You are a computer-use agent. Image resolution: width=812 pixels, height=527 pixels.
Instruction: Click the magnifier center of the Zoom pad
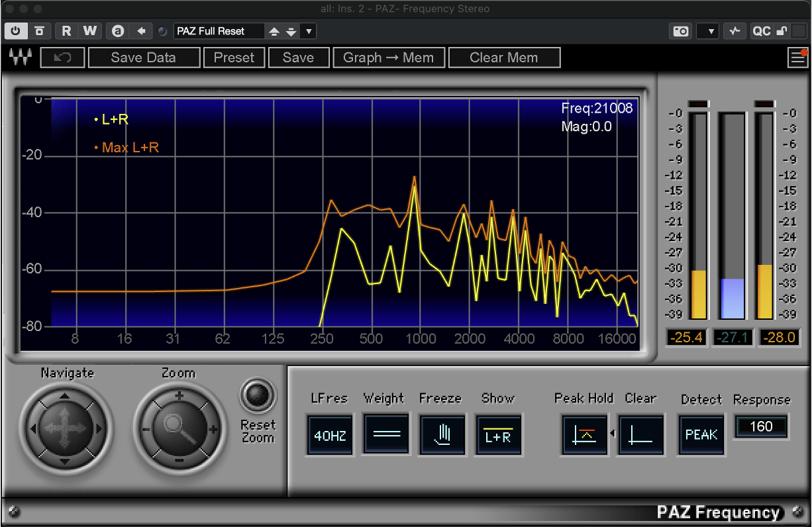[179, 428]
